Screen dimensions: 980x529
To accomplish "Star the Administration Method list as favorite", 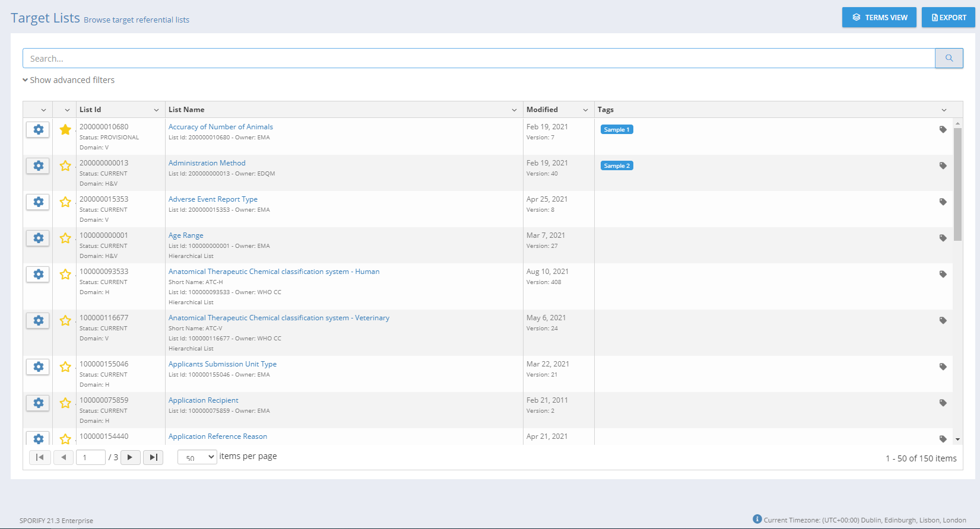I will click(65, 166).
